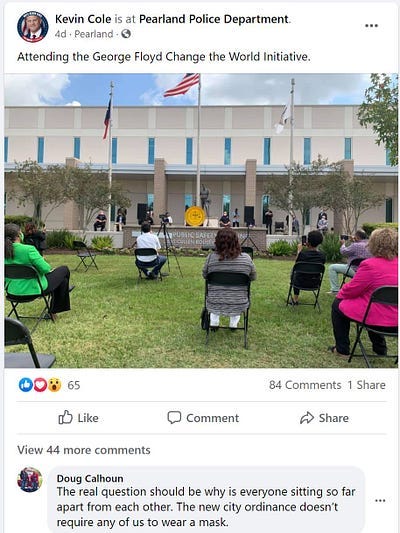400x533 pixels.
Task: Open the Kevin Cole name link
Action: click(83, 19)
